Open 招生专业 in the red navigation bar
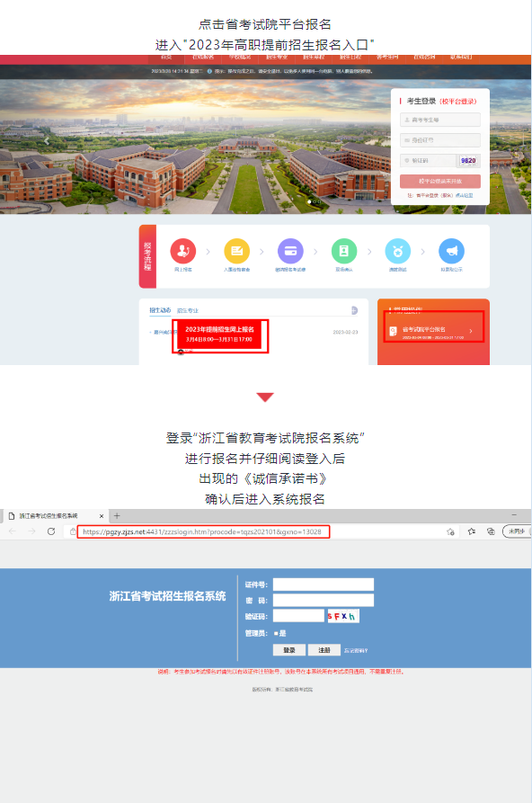This screenshot has width=532, height=803. pos(277,57)
